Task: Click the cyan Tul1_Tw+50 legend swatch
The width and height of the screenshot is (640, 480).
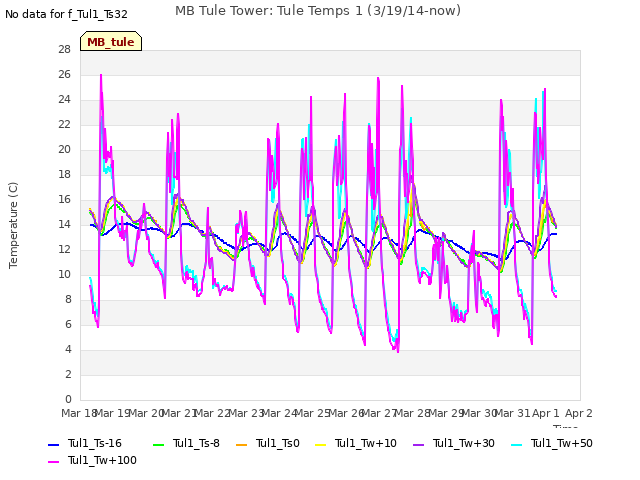Action: [517, 444]
